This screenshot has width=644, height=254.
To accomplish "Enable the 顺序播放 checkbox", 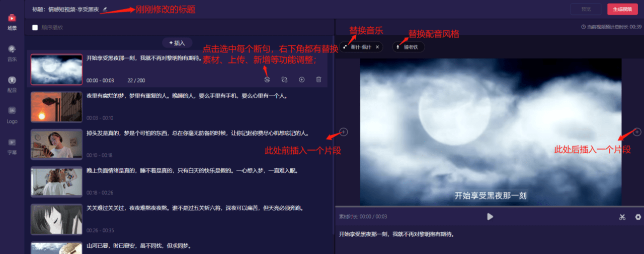I will click(35, 28).
